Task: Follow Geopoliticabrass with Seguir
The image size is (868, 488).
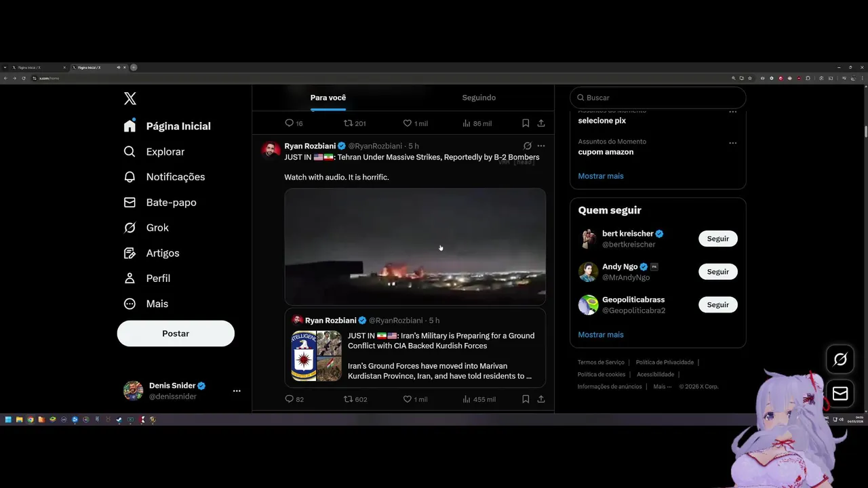Action: tap(718, 305)
